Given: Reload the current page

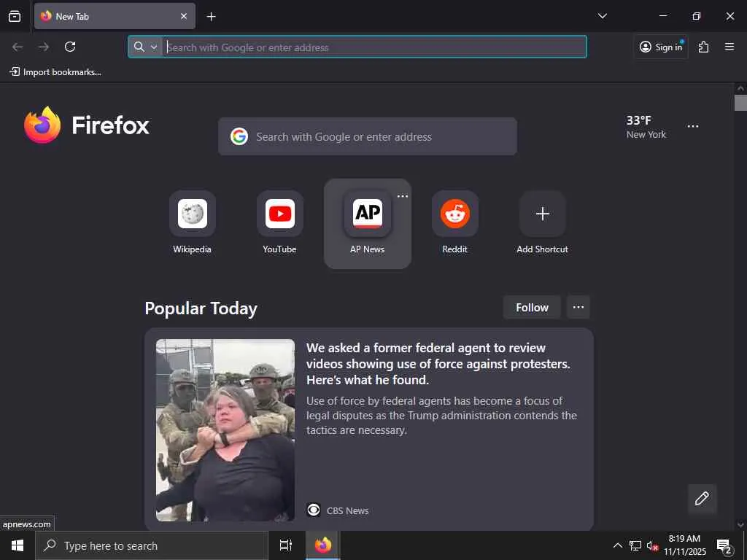Looking at the screenshot, I should point(70,47).
